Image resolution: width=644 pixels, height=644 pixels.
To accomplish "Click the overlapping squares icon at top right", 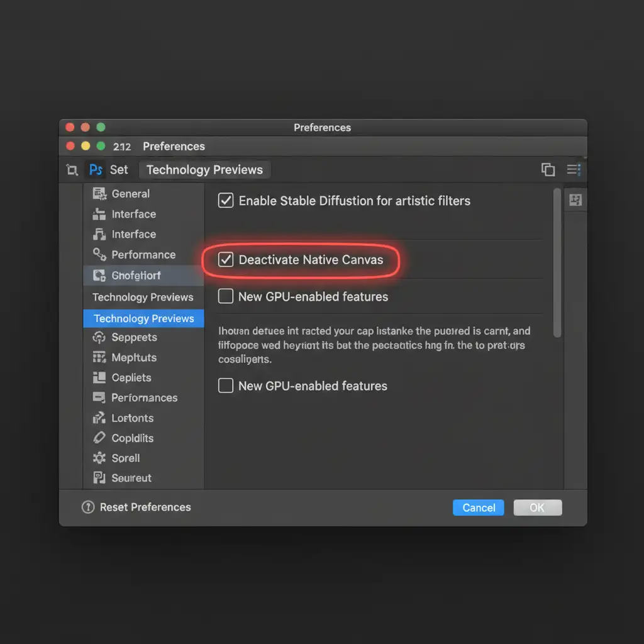I will pos(548,169).
